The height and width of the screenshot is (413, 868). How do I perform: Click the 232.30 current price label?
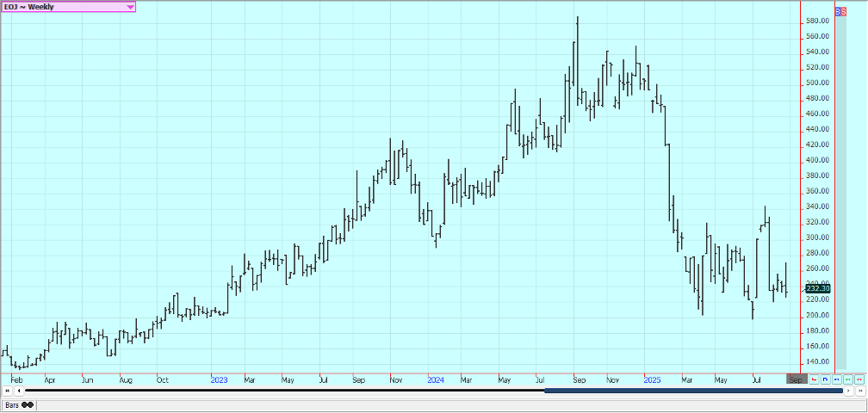point(818,288)
